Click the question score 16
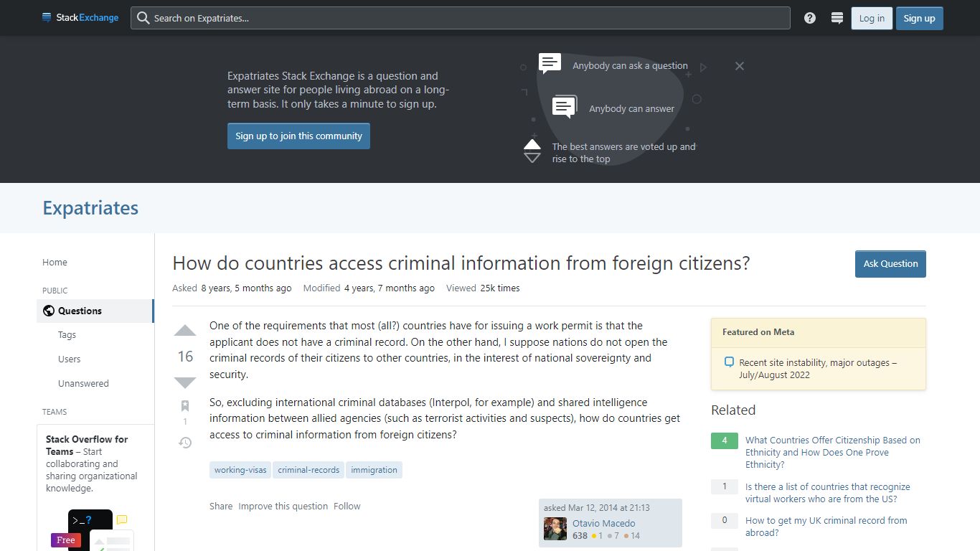 [185, 357]
